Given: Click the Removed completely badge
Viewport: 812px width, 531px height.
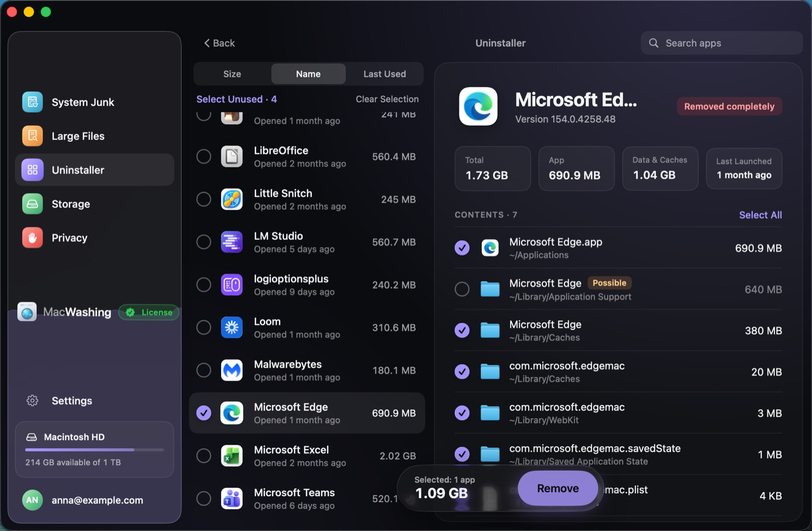Looking at the screenshot, I should point(729,107).
